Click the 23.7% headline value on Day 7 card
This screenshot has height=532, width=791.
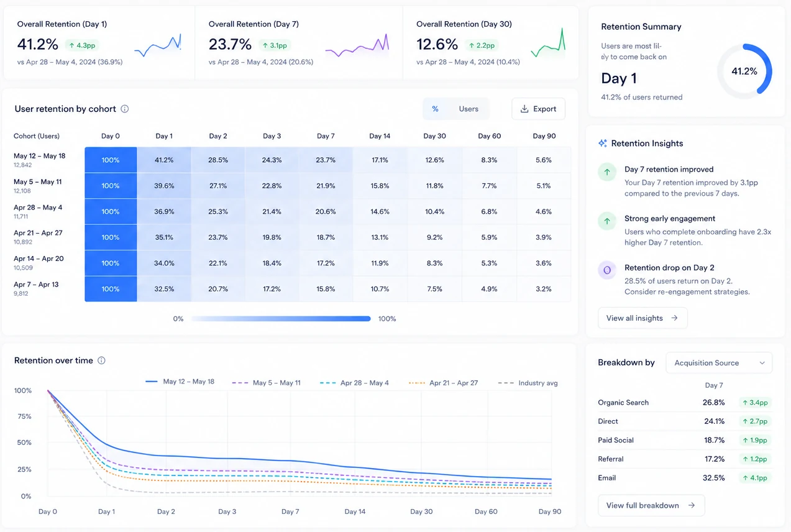tap(230, 45)
